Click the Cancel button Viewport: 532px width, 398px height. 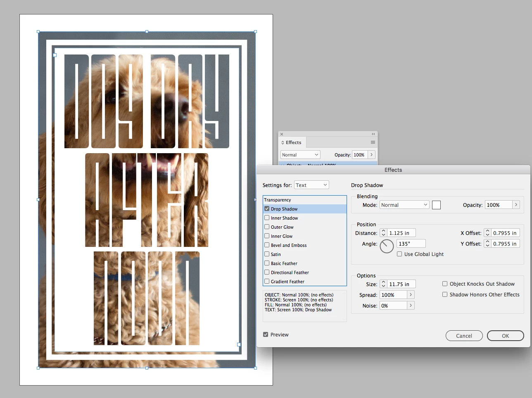464,336
